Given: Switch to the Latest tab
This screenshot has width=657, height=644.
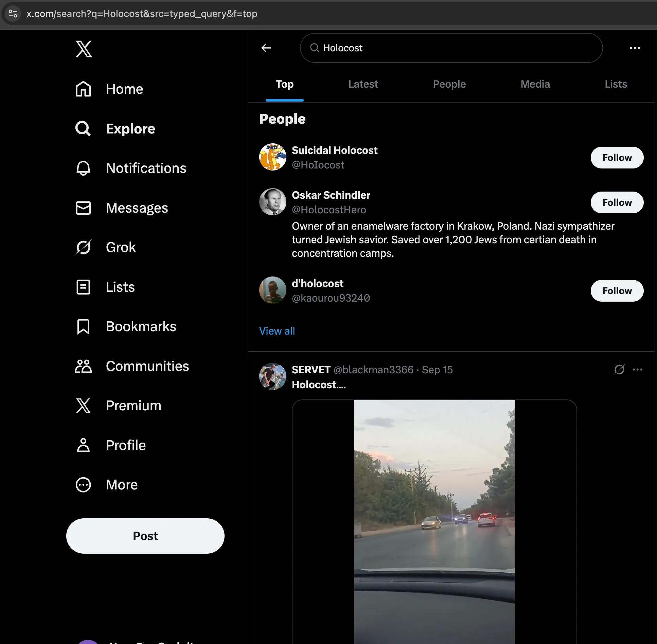Looking at the screenshot, I should (363, 84).
